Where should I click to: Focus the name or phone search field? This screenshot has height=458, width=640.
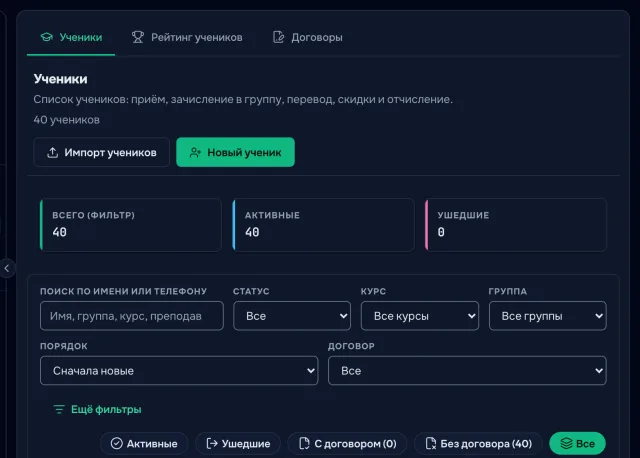[x=132, y=316]
